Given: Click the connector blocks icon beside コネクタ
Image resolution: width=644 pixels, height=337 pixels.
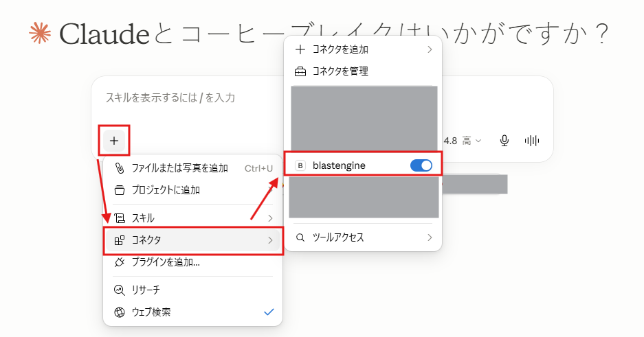Looking at the screenshot, I should pos(119,240).
